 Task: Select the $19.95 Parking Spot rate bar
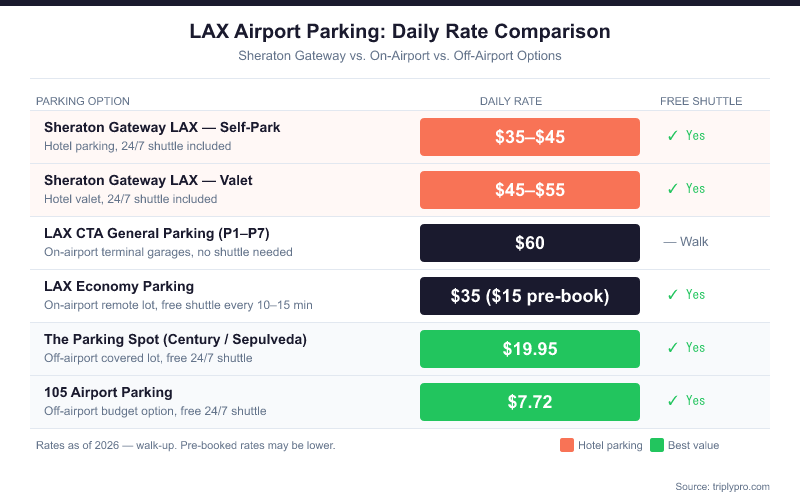pyautogui.click(x=530, y=349)
